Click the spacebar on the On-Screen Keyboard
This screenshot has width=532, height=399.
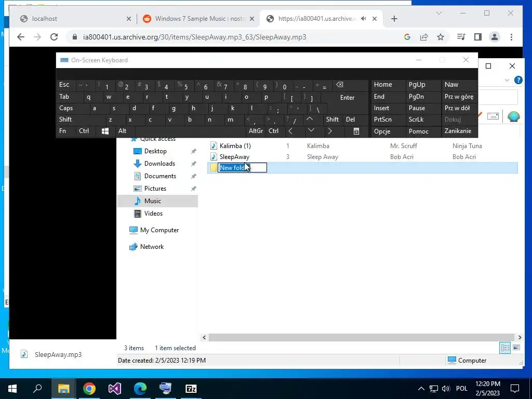coord(190,131)
